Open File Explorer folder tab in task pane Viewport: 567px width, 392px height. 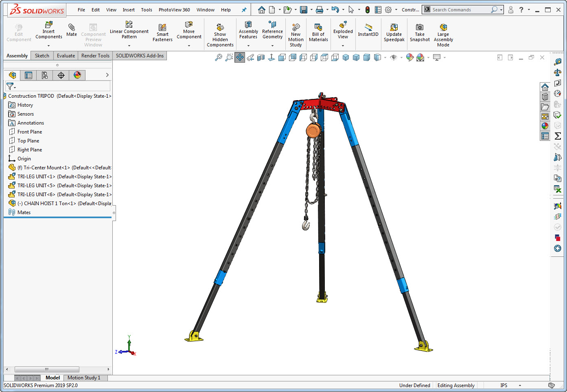pyautogui.click(x=545, y=107)
